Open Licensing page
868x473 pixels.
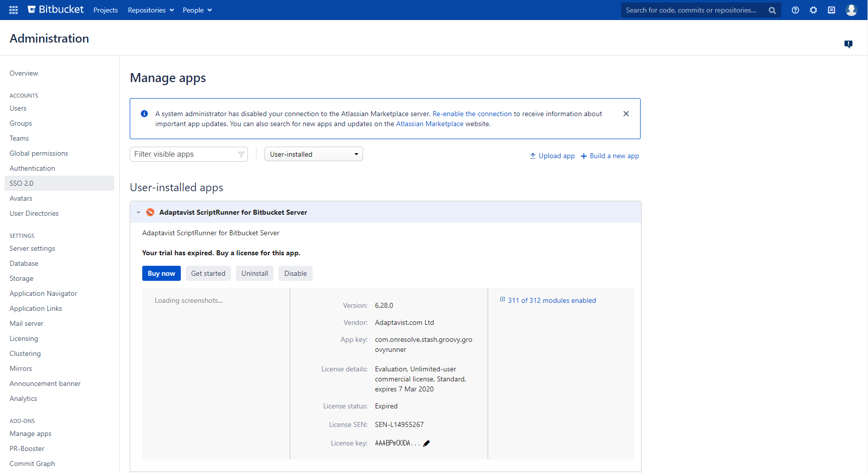[x=24, y=338]
